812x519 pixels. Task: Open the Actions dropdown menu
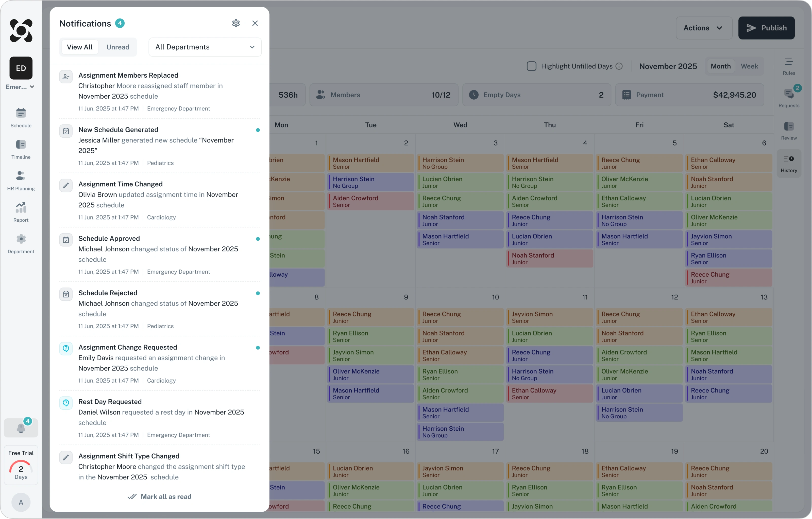click(703, 28)
